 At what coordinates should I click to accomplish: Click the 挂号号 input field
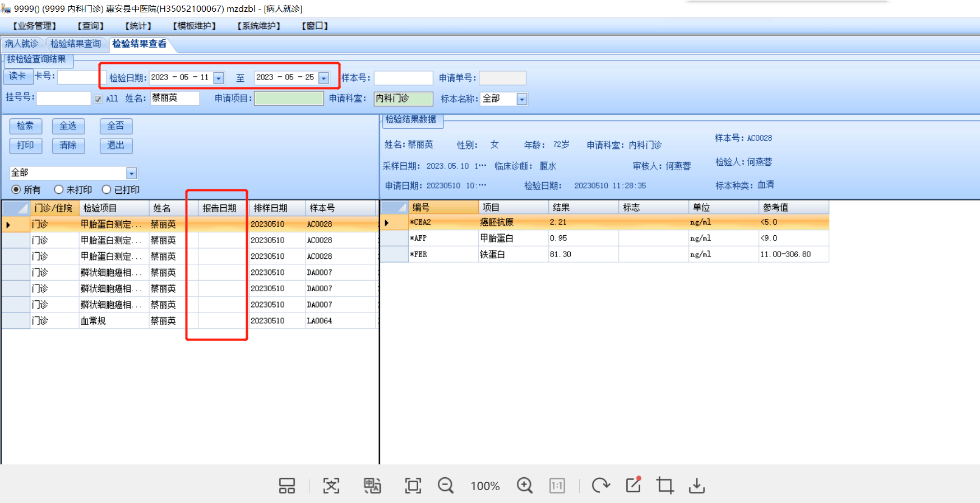pos(63,99)
